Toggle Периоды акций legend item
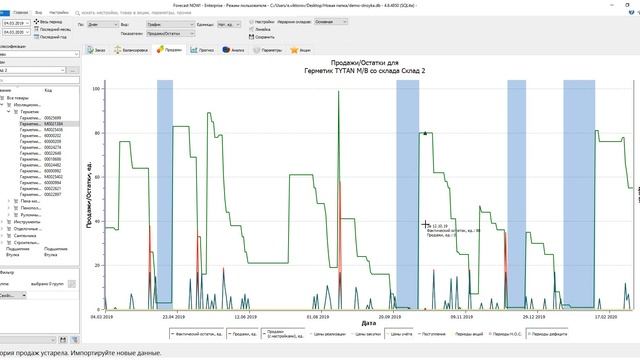Viewport: 640px width, 360px height. [467, 334]
